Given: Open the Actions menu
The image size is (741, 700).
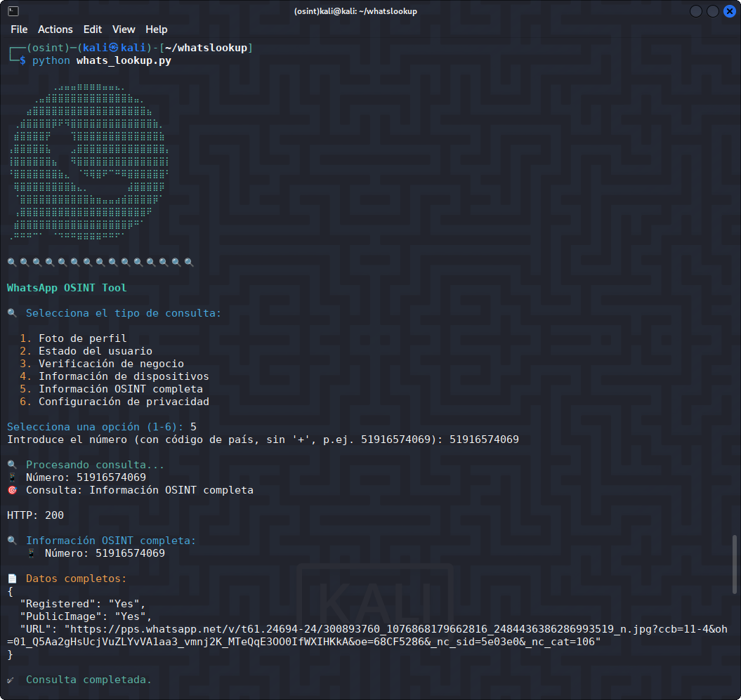Looking at the screenshot, I should 55,29.
